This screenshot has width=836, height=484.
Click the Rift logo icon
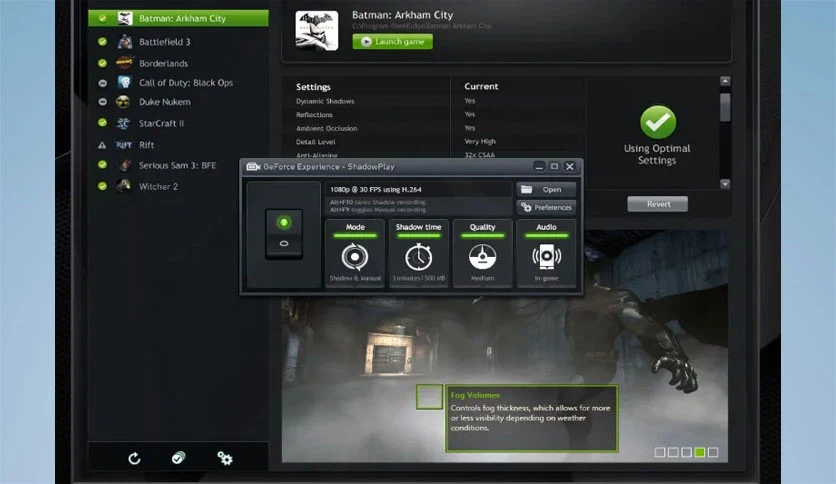[124, 145]
